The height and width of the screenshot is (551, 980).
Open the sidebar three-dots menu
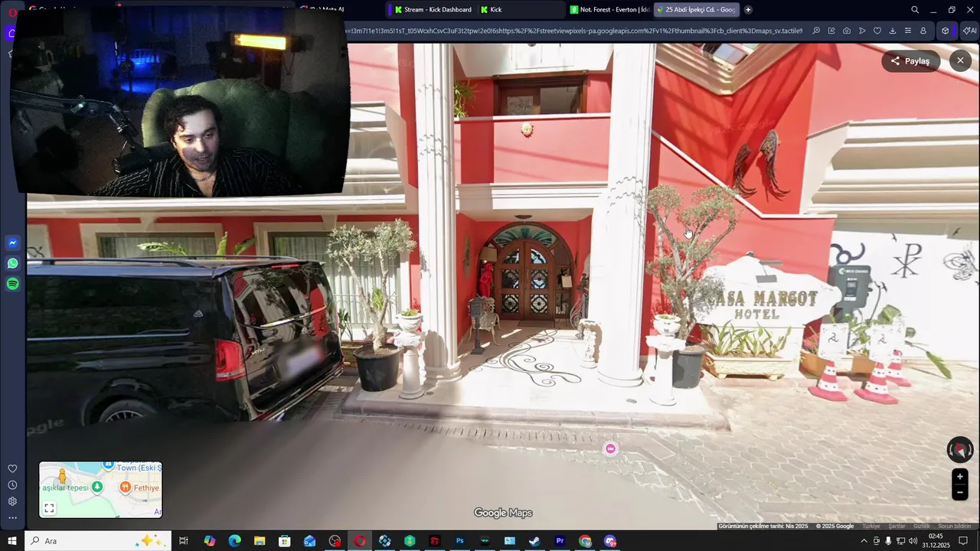point(12,518)
